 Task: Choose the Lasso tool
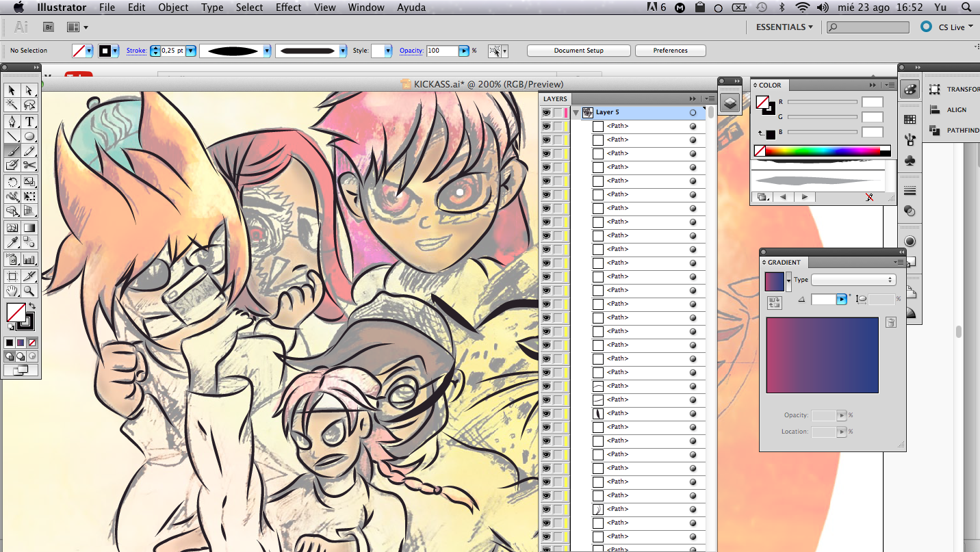tap(29, 105)
